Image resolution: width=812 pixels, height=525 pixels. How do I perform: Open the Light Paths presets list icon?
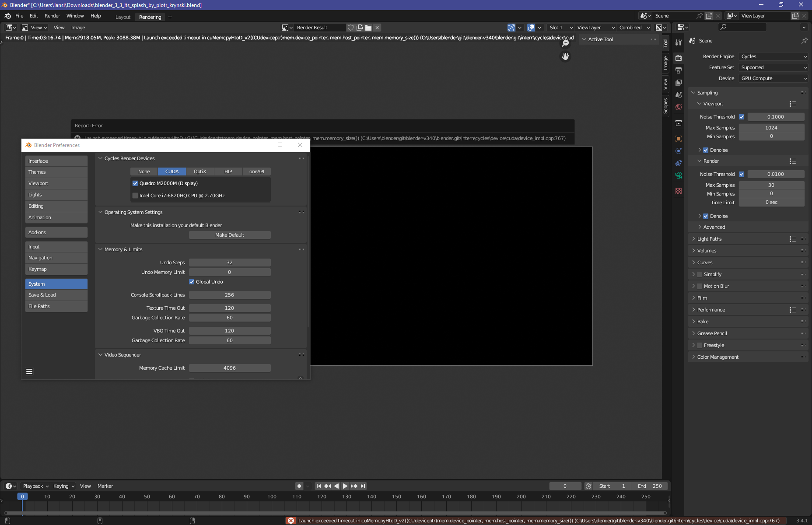792,239
